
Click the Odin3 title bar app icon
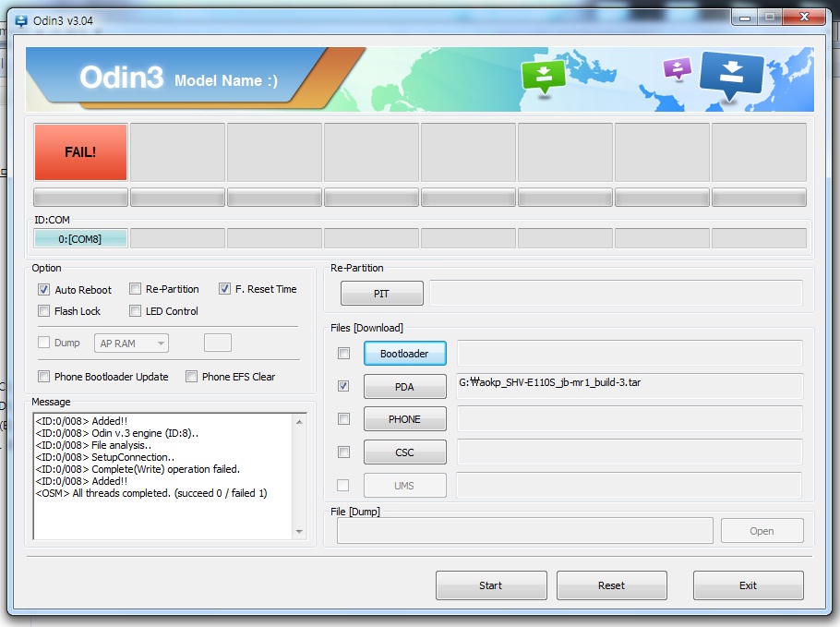[21, 21]
